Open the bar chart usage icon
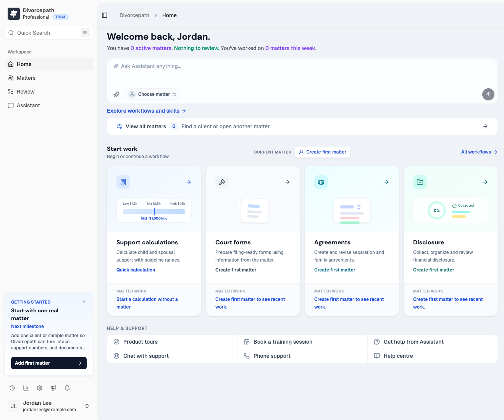504x420 pixels. (x=26, y=388)
